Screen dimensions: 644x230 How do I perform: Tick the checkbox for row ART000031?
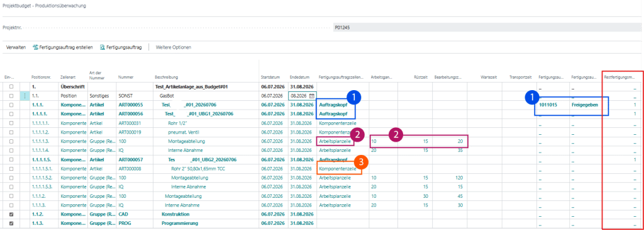11,123
